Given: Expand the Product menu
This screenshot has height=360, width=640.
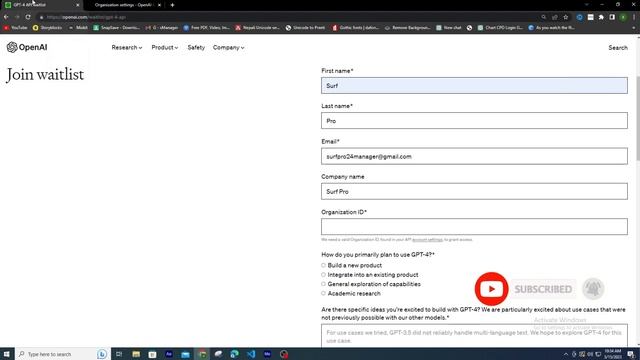Looking at the screenshot, I should tap(165, 48).
